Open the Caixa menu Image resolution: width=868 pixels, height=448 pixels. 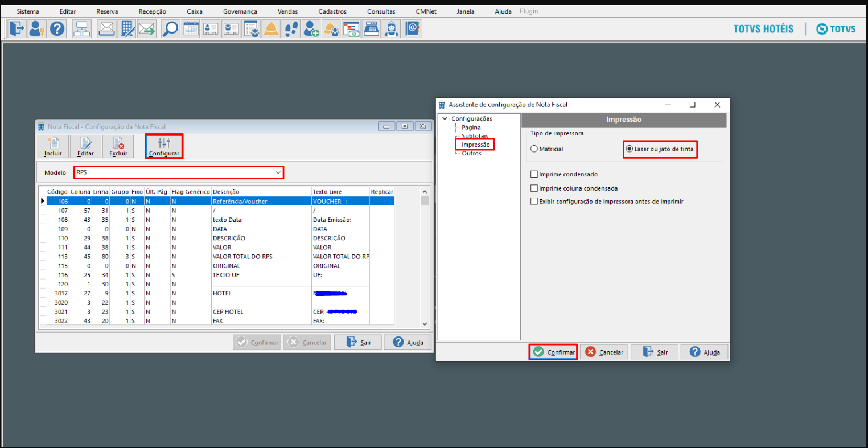coord(195,11)
